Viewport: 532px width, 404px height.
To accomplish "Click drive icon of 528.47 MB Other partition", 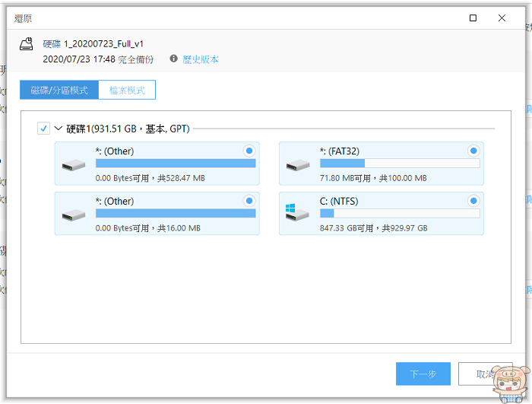I will 74,164.
